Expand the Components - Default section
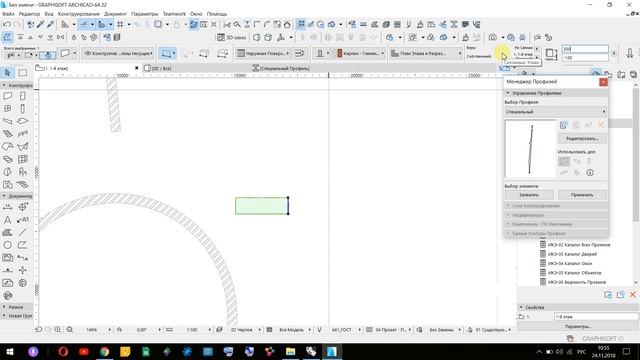The width and height of the screenshot is (640, 360). [x=556, y=224]
